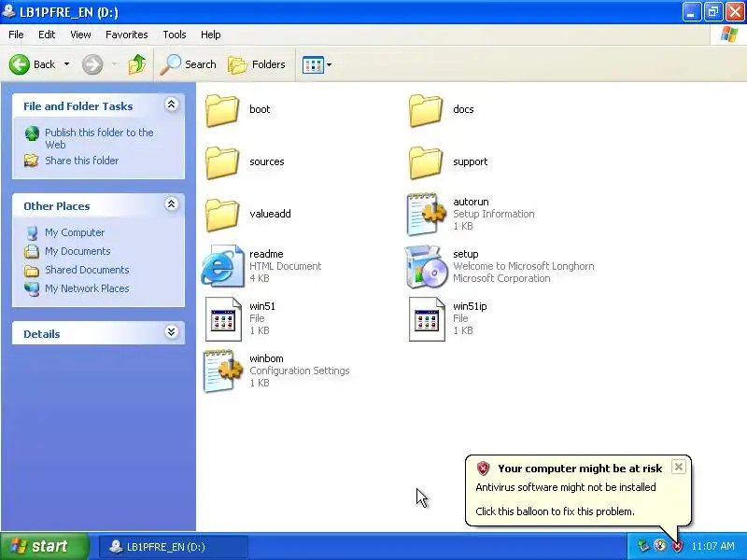Select the valueadd folder icon
The height and width of the screenshot is (560, 747).
click(222, 216)
